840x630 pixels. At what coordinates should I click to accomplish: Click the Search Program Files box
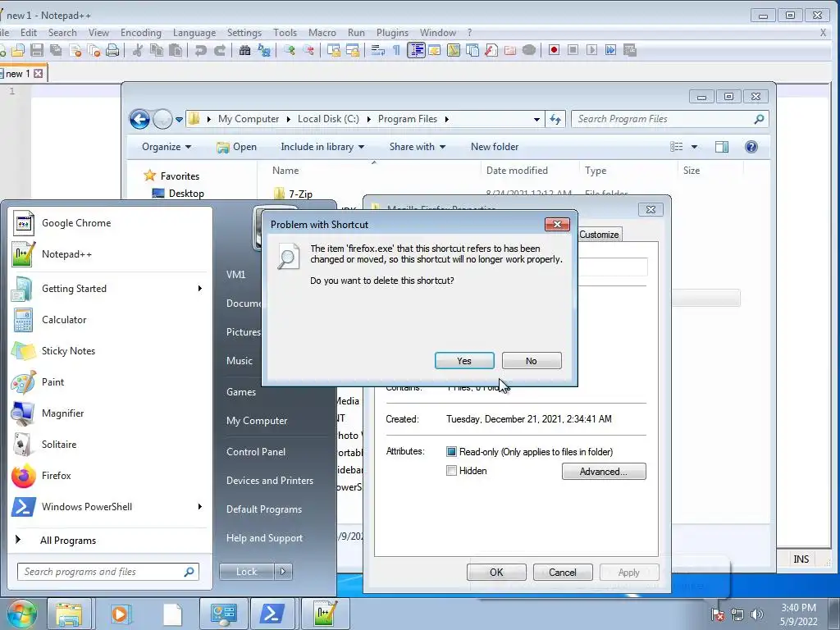pyautogui.click(x=669, y=119)
